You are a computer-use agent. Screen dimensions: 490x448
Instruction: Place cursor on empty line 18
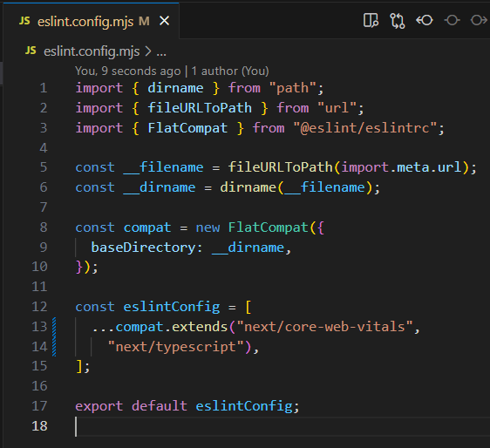pyautogui.click(x=282, y=426)
